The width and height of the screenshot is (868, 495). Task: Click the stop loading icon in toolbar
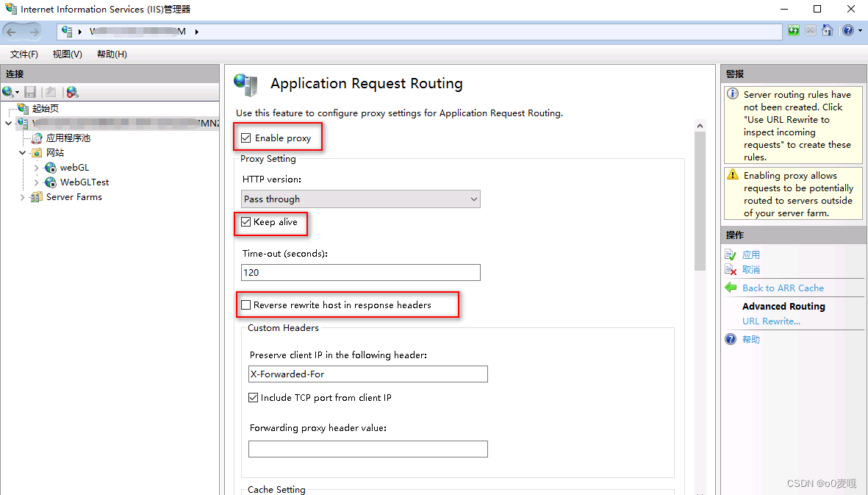pyautogui.click(x=811, y=30)
